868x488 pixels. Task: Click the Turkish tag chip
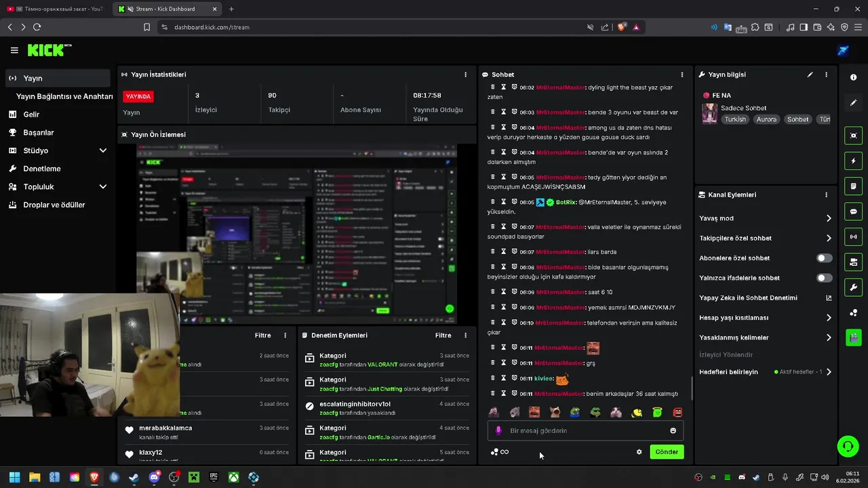coord(734,119)
